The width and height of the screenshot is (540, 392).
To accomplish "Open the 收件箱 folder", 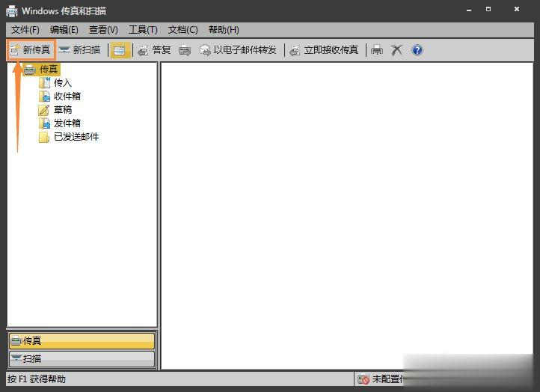I will [x=67, y=97].
